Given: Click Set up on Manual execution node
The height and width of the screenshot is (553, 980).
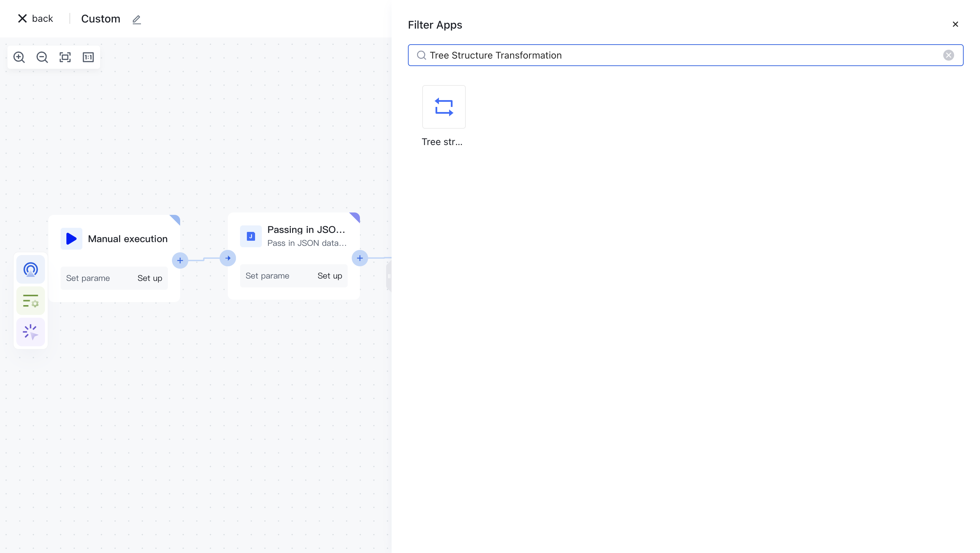Looking at the screenshot, I should click(x=149, y=278).
